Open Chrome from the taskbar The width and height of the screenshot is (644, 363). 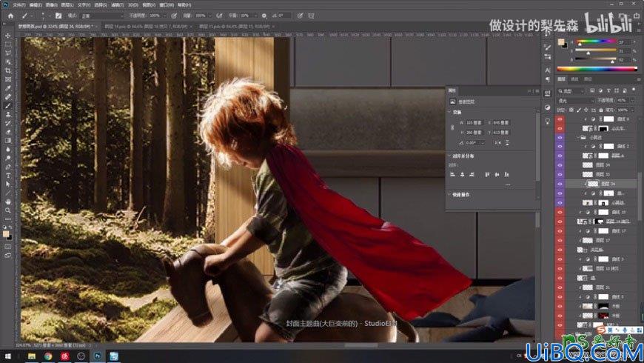pyautogui.click(x=48, y=356)
